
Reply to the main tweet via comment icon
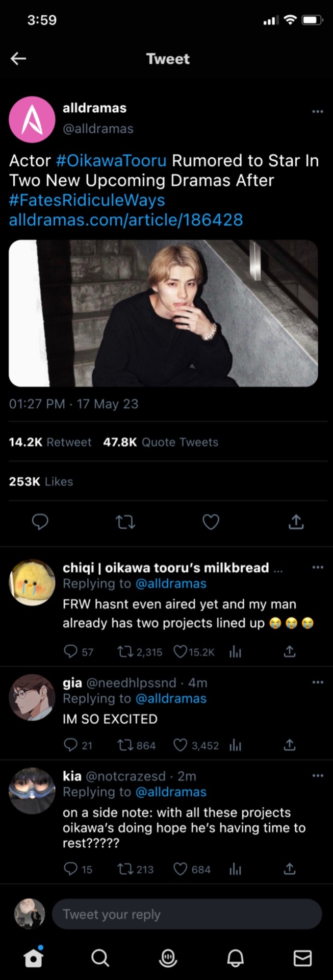(40, 522)
